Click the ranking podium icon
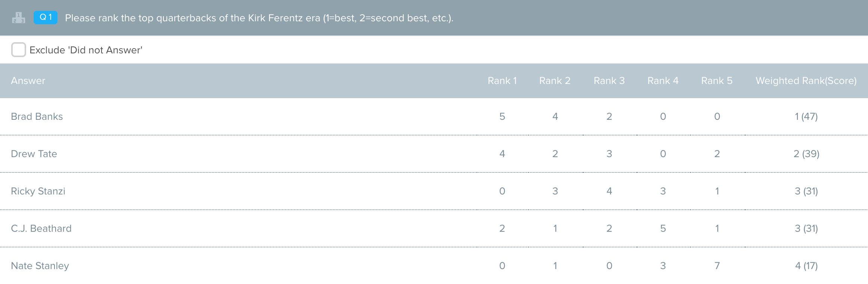Screen dimensions: 868x284 click(18, 18)
